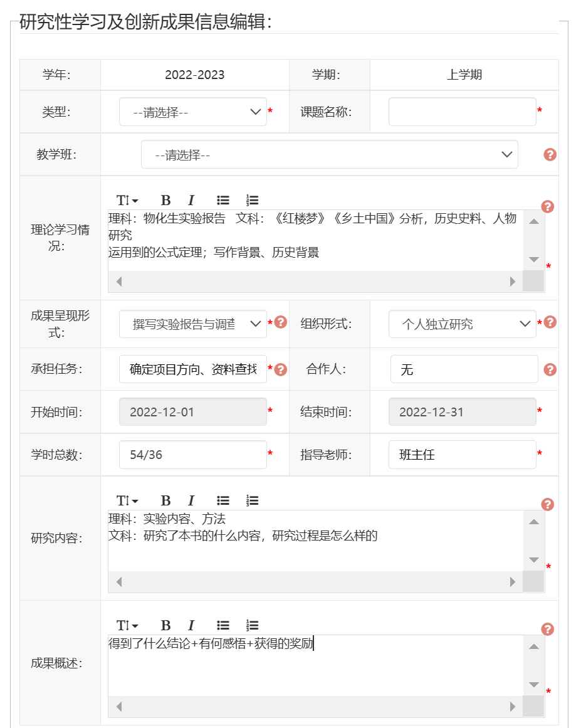Open the 教学班 dropdown

[330, 155]
